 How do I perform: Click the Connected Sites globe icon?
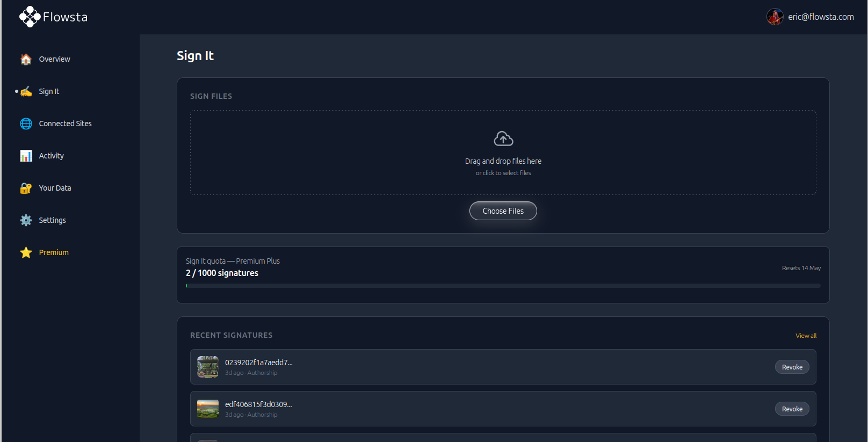(x=26, y=124)
